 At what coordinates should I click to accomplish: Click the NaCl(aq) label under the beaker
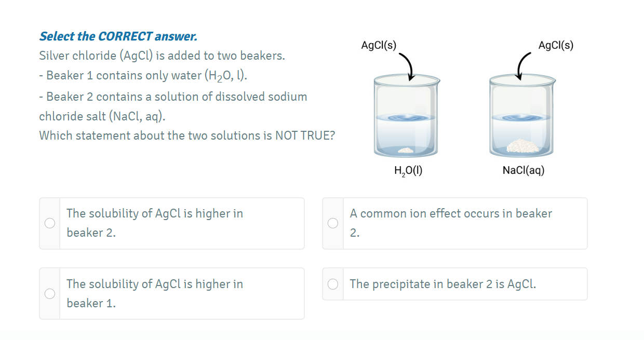524,170
